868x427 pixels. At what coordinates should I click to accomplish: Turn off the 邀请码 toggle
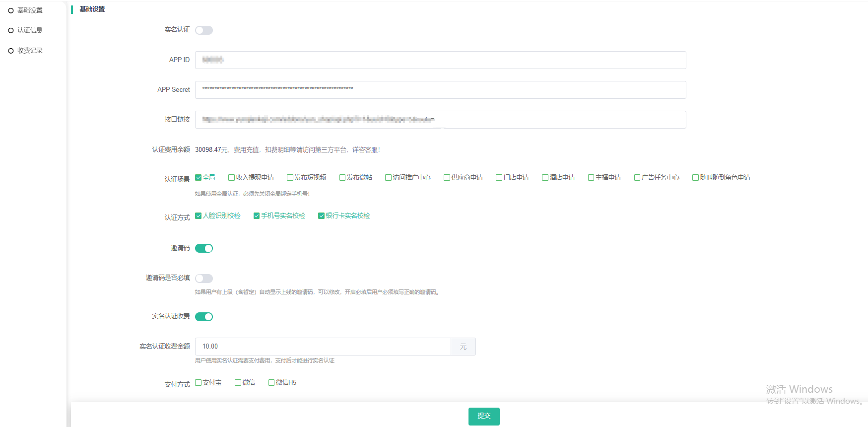coord(203,248)
